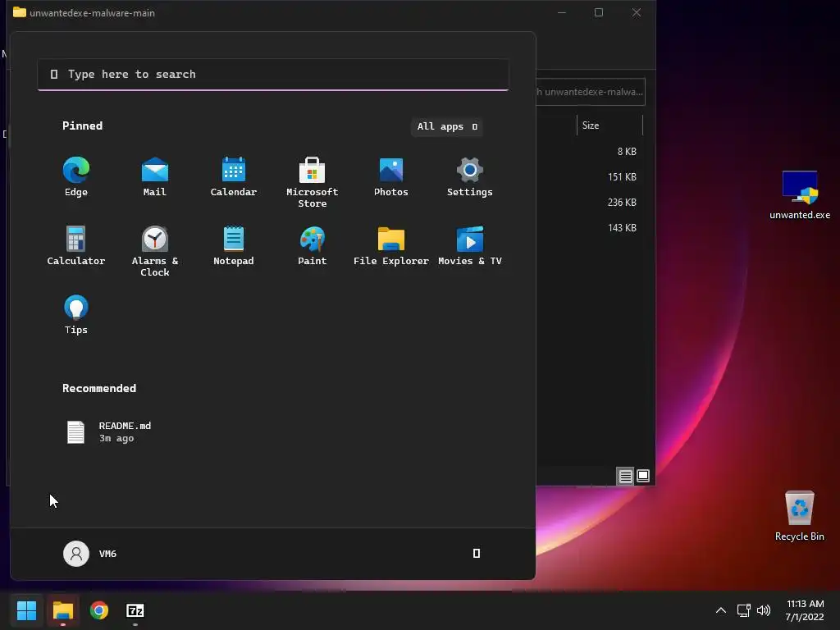Open the power options button
The width and height of the screenshot is (840, 630).
click(x=477, y=554)
